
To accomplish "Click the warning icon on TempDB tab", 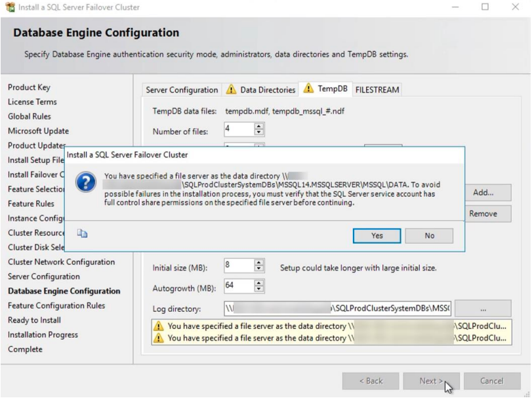I will (x=308, y=88).
